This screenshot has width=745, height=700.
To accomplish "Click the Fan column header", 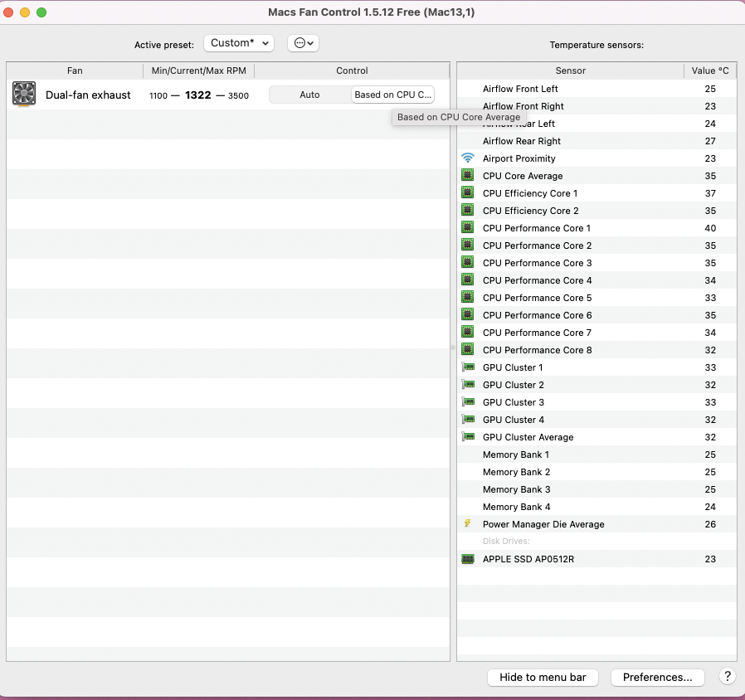I will (x=75, y=70).
